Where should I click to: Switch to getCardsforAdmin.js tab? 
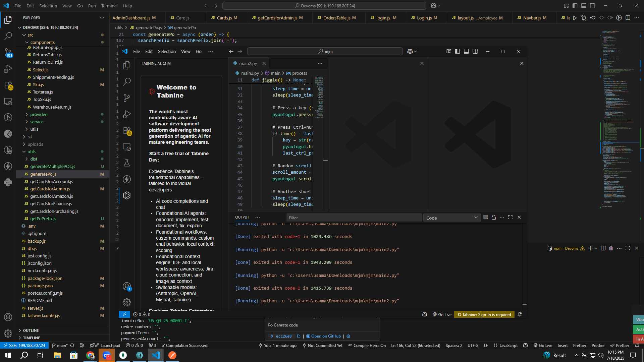277,18
